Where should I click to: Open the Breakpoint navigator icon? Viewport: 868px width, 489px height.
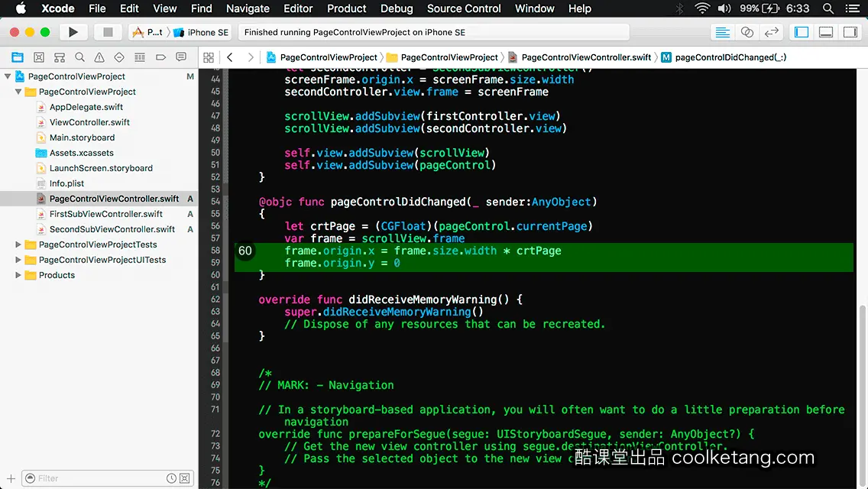(160, 57)
